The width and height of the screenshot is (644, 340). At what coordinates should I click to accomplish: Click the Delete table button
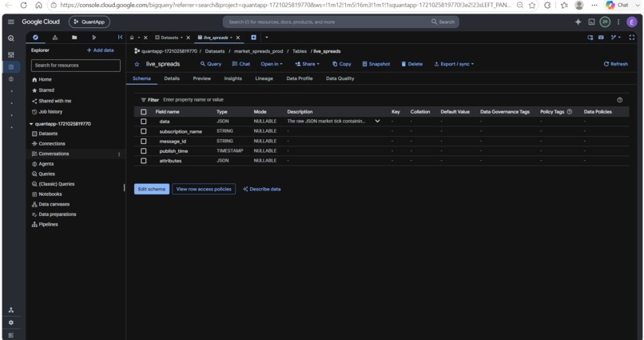(x=412, y=64)
